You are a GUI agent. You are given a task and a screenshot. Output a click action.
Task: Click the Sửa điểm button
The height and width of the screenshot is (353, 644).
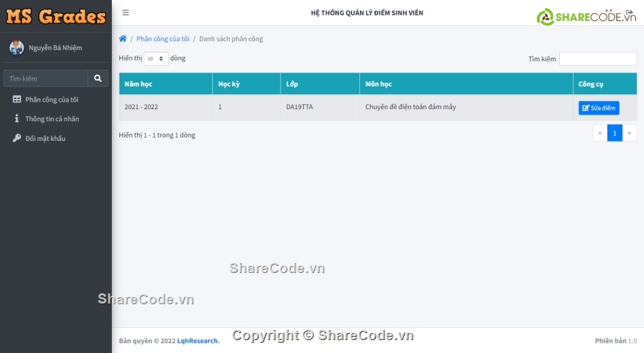[x=599, y=108]
